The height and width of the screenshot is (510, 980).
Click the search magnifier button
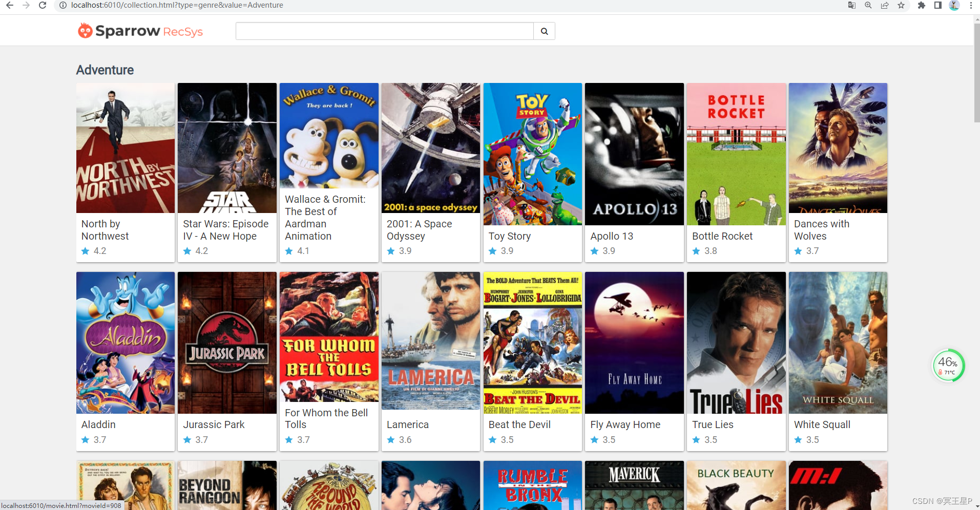[544, 31]
